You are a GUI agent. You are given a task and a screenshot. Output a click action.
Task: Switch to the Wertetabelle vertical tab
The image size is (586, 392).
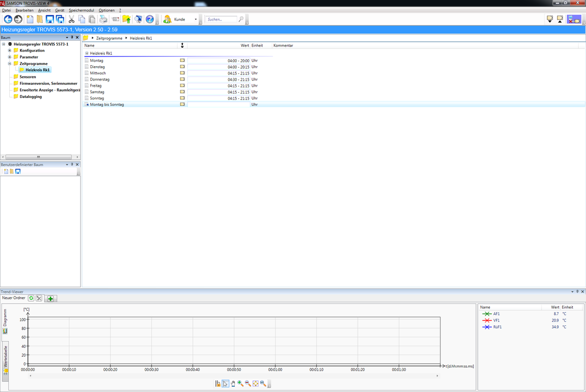5,361
